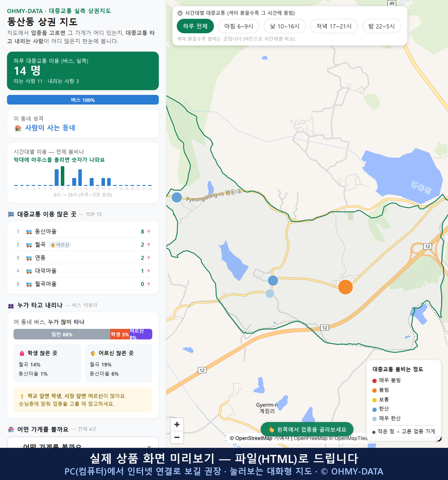Click the pin icon in the 연동 row
The image size is (448, 480).
149,258
